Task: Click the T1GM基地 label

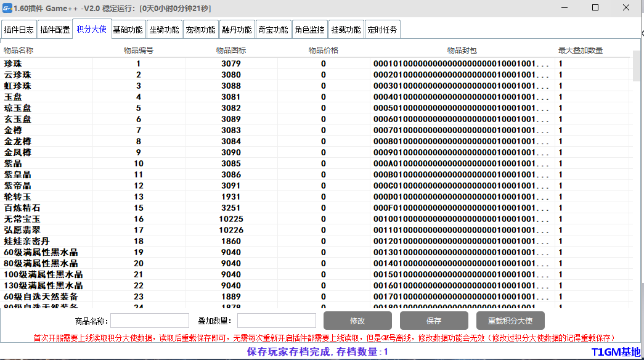Action: point(616,352)
